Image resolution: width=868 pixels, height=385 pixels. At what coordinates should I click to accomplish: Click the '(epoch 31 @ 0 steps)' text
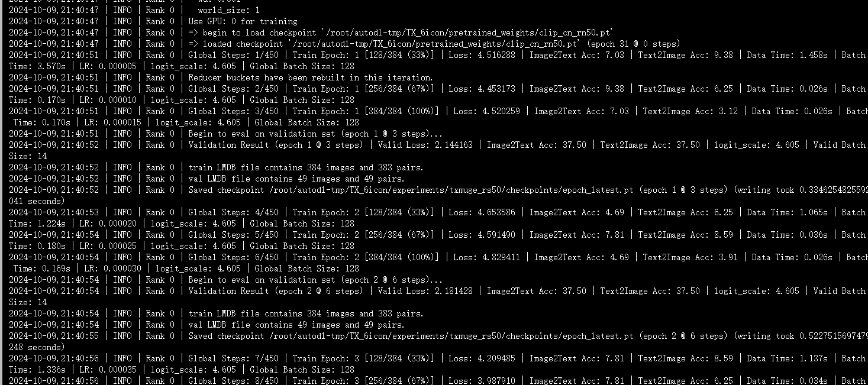point(633,44)
